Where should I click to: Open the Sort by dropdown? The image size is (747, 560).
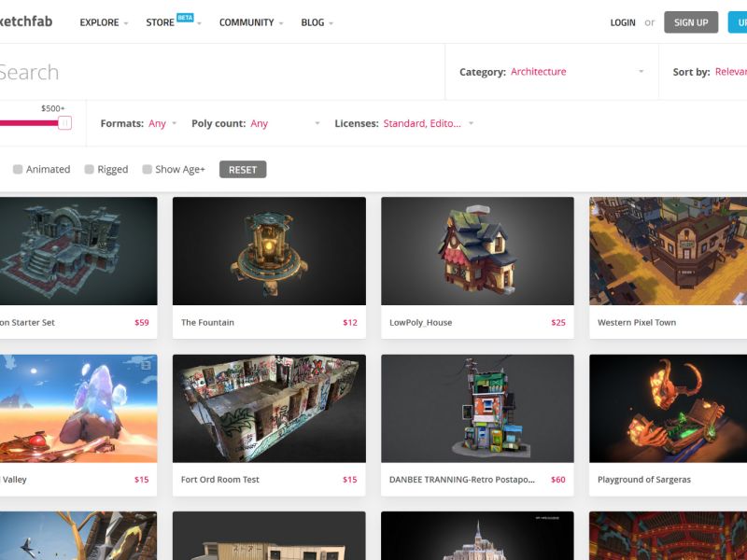(x=709, y=72)
